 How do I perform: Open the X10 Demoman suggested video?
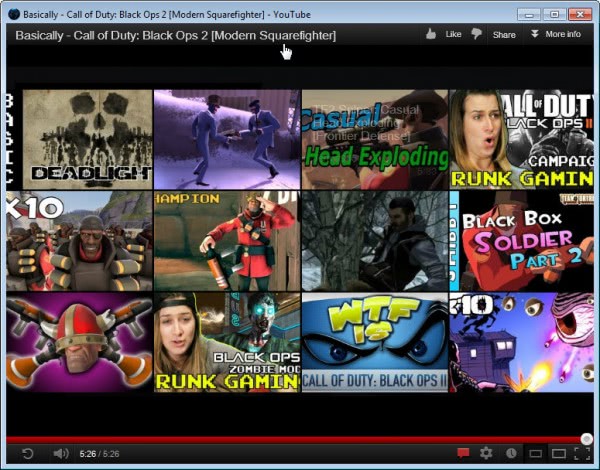(x=79, y=241)
